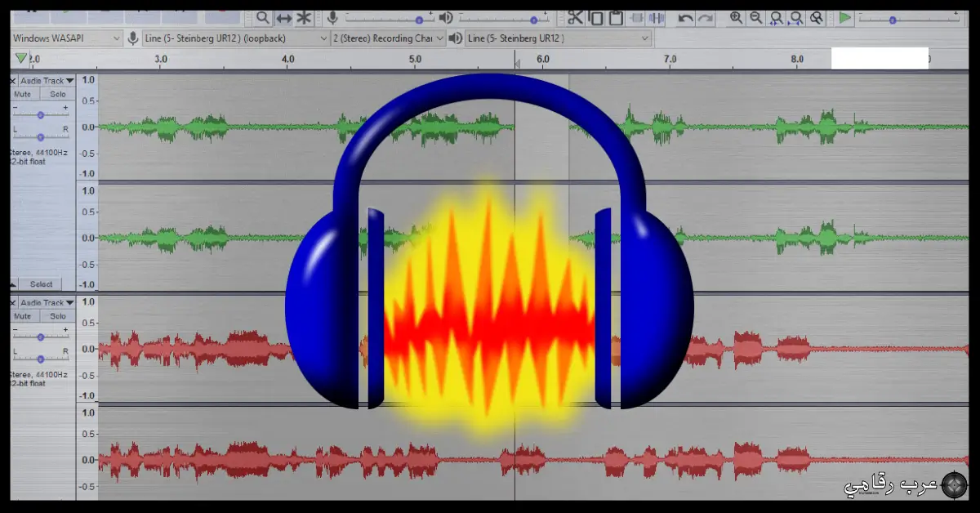Adjust the green track gain slider
The height and width of the screenshot is (513, 980).
(41, 114)
